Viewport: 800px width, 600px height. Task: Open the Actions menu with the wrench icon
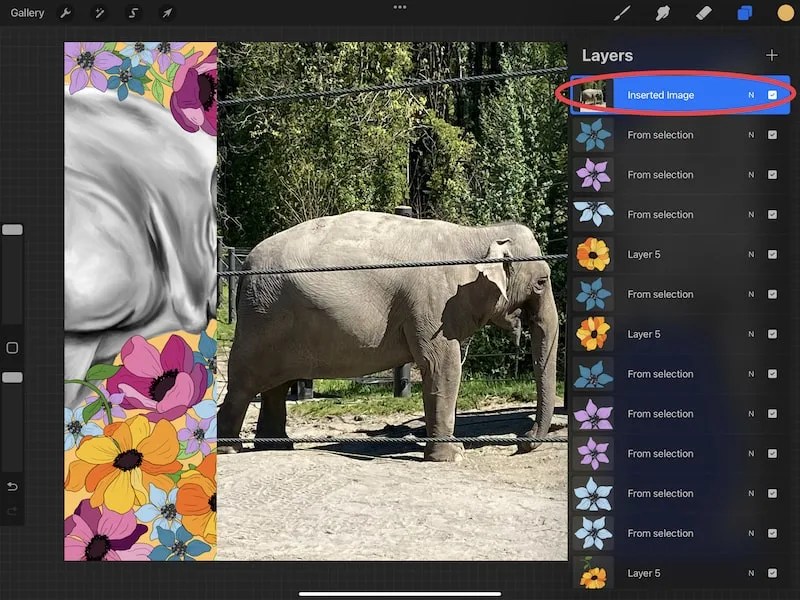click(64, 13)
